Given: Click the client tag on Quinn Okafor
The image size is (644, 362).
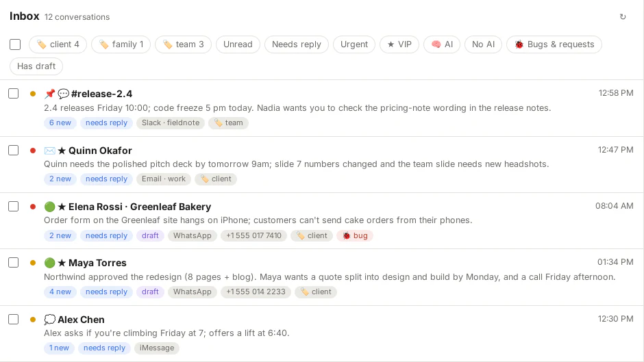Looking at the screenshot, I should point(216,179).
